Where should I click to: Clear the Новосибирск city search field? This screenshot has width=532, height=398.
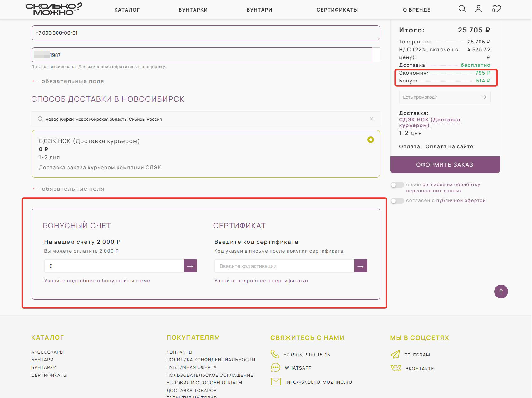coord(371,119)
